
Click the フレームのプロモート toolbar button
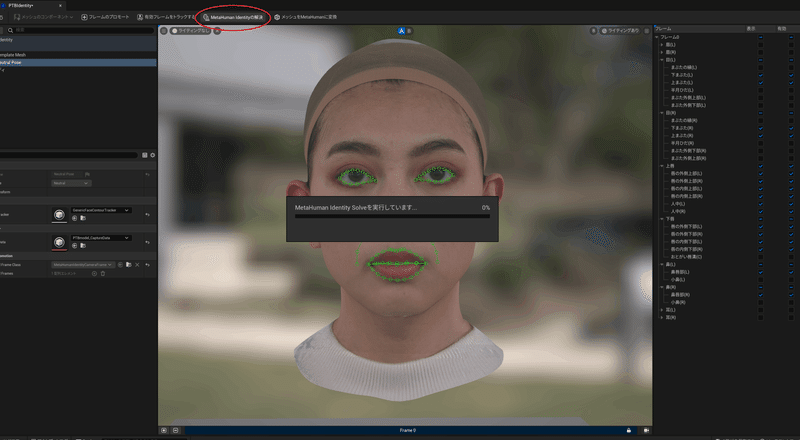pos(105,17)
